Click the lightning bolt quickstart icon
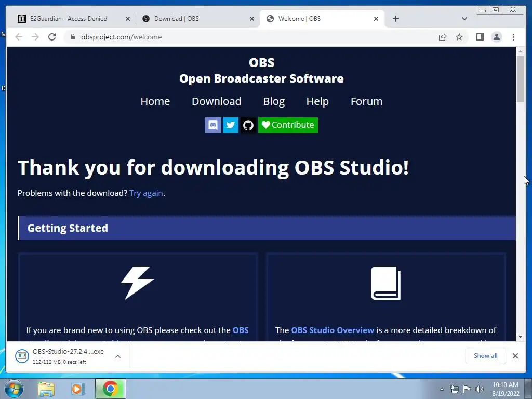The height and width of the screenshot is (399, 532). click(137, 283)
